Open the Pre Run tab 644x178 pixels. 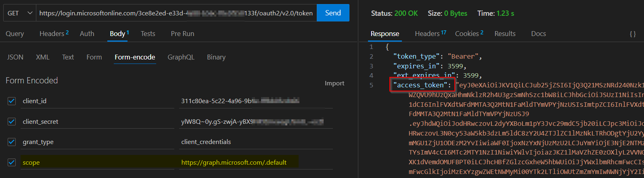pos(182,34)
